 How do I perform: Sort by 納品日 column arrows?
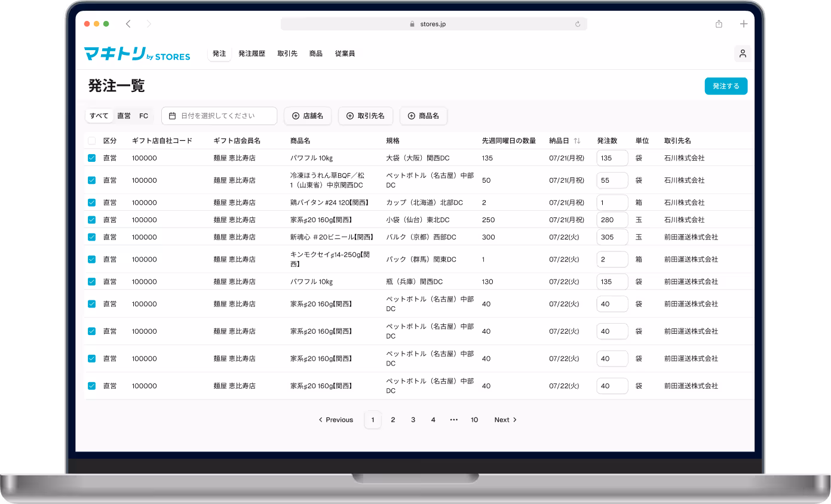[x=577, y=141]
